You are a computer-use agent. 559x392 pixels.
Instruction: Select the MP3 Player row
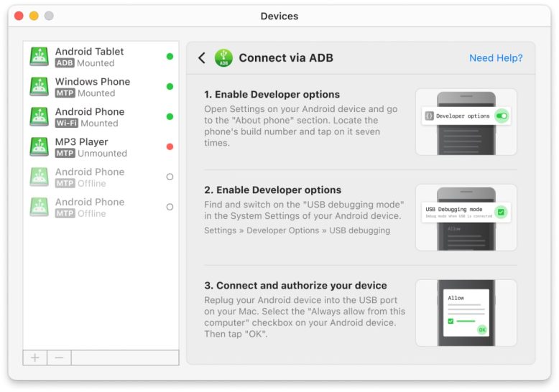[x=101, y=147]
